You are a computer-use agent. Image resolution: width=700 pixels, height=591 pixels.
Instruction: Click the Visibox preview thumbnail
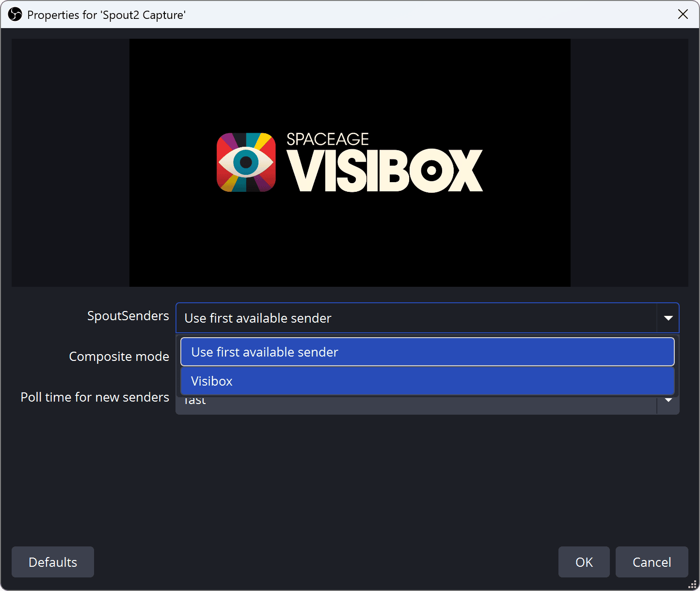click(x=350, y=163)
